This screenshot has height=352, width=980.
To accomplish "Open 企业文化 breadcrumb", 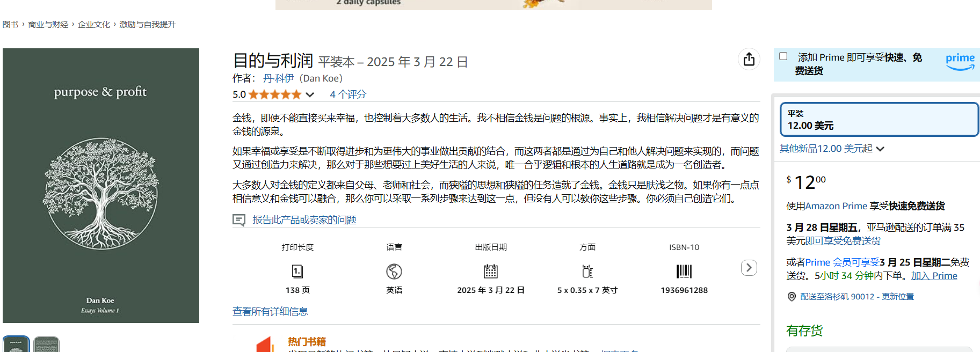I will point(94,25).
